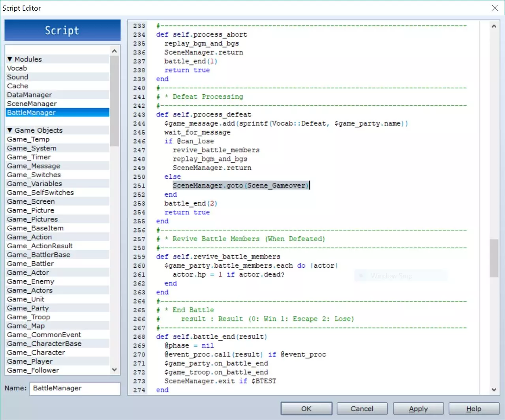
Task: Click the code editor scrollbar thumb
Action: point(494,258)
